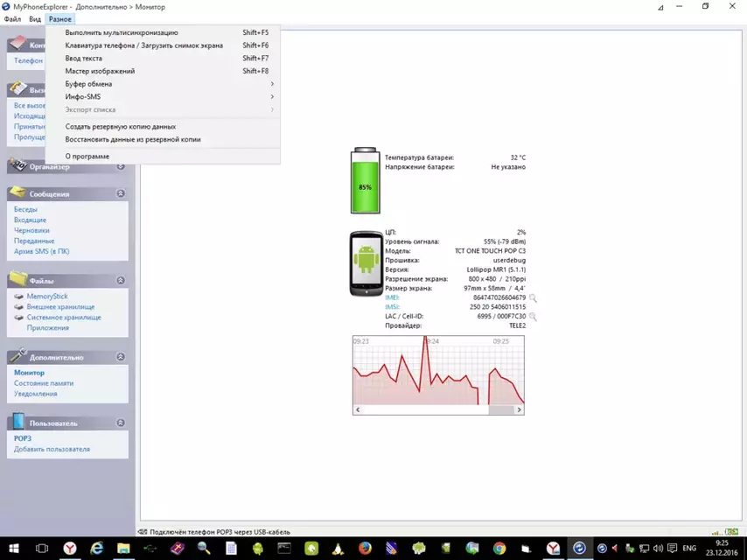Select the Монитор sidebar link

[x=29, y=373]
